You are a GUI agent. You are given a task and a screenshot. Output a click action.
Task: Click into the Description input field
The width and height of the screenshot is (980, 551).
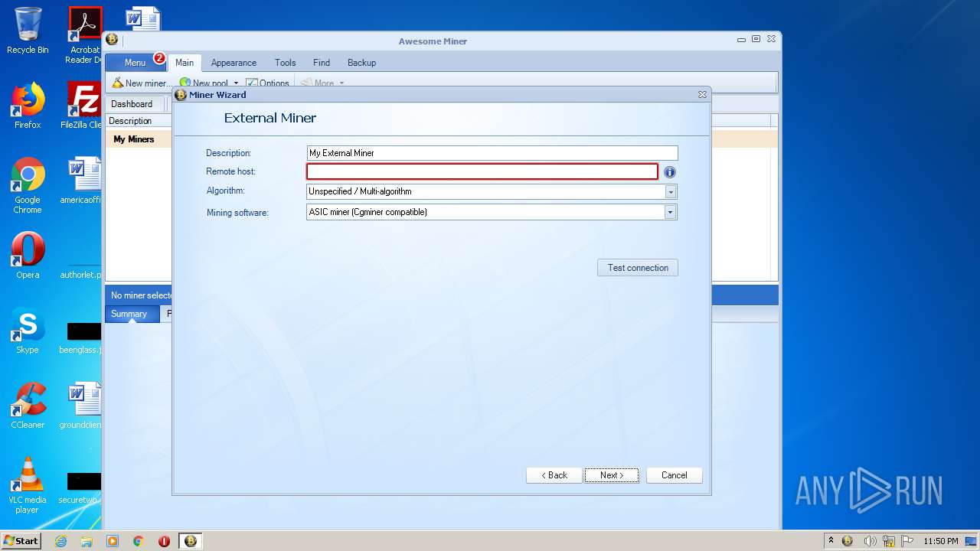492,153
